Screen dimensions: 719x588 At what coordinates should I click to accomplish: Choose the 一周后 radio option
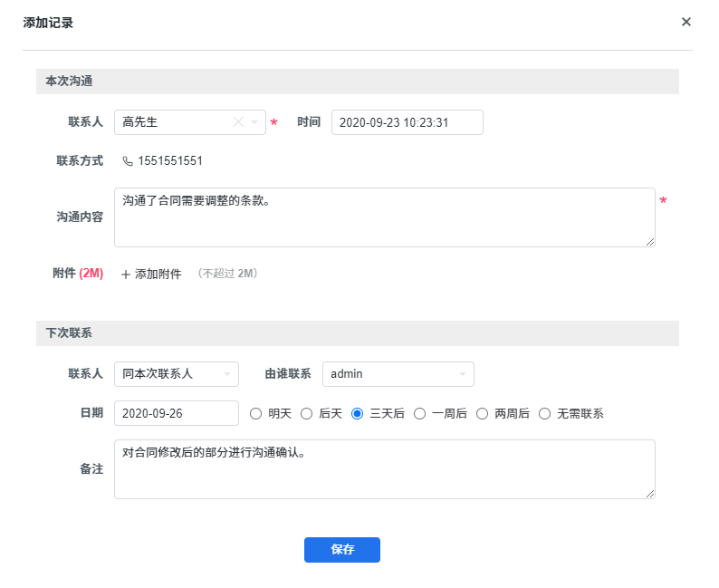click(419, 414)
